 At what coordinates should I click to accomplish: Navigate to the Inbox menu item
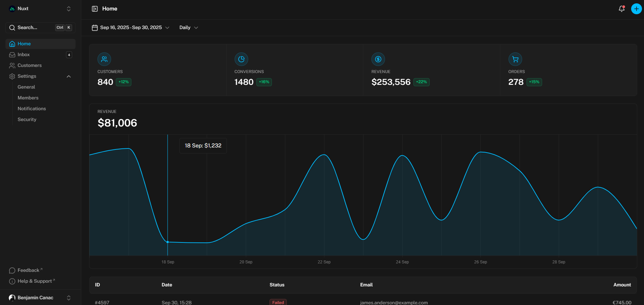(x=24, y=54)
